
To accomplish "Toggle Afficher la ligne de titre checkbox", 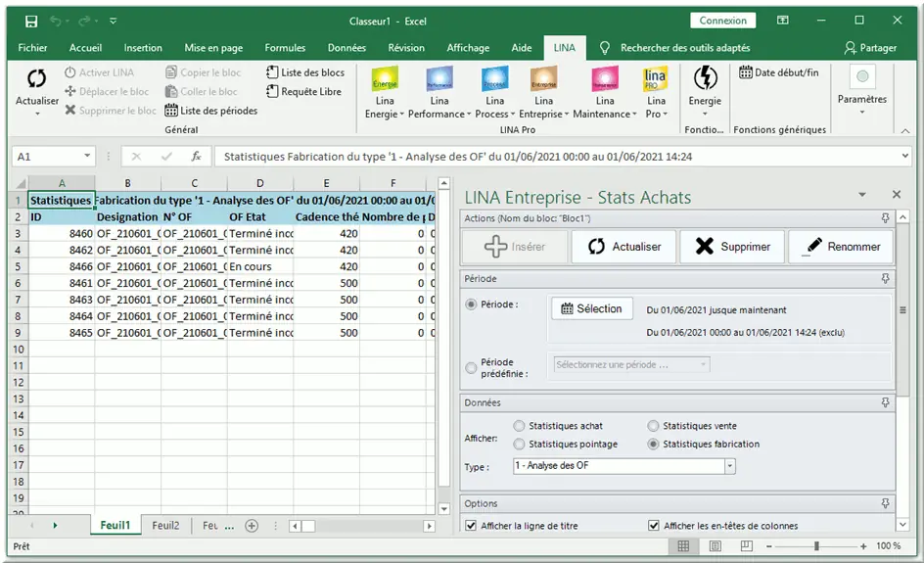I will (x=471, y=525).
